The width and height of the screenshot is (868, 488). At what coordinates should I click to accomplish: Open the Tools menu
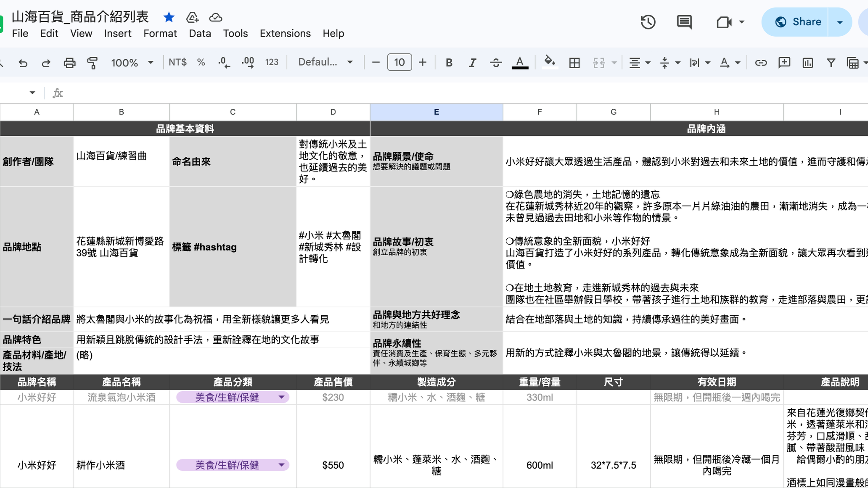[235, 33]
